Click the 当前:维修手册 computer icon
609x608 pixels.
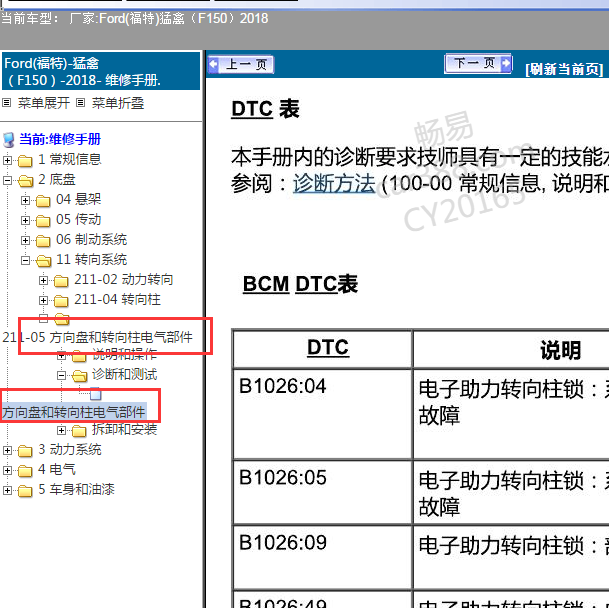(x=9, y=140)
